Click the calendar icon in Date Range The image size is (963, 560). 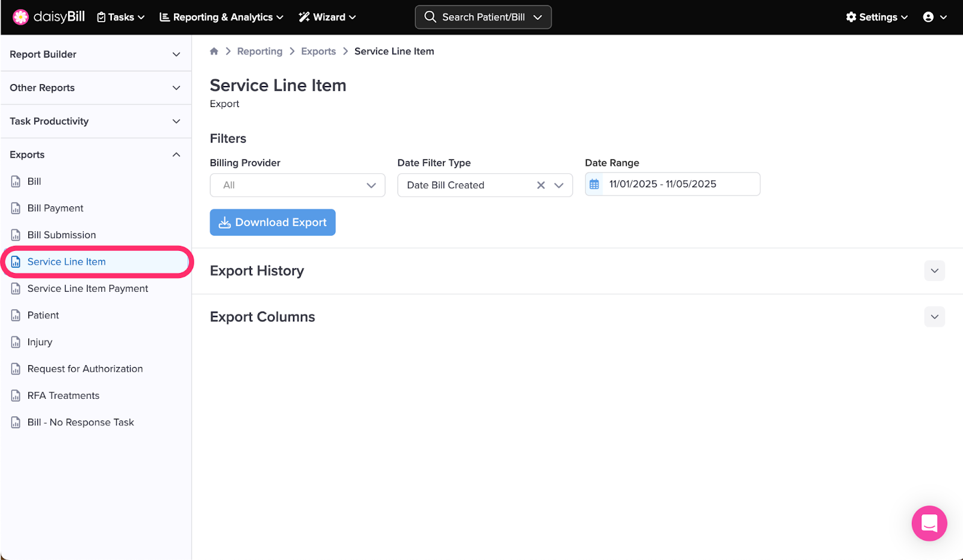pos(594,185)
